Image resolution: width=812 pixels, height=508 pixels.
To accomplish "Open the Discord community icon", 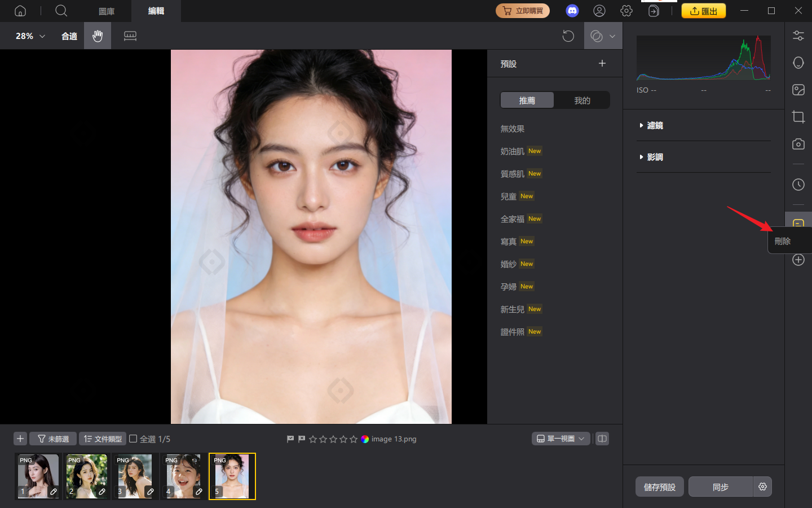I will pos(572,11).
